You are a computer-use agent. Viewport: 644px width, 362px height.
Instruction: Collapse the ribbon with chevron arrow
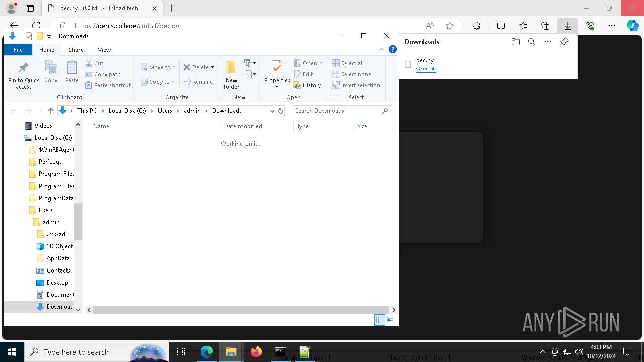point(382,49)
